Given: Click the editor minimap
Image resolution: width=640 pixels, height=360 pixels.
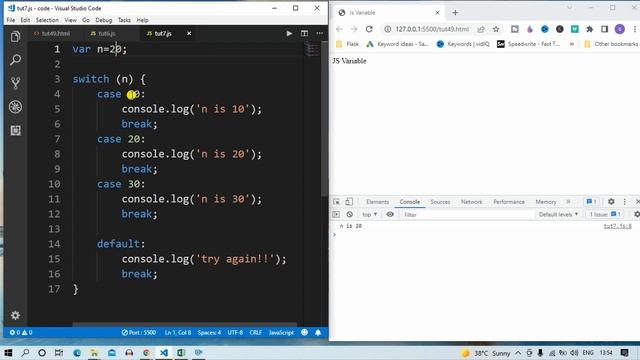Looking at the screenshot, I should point(312,50).
